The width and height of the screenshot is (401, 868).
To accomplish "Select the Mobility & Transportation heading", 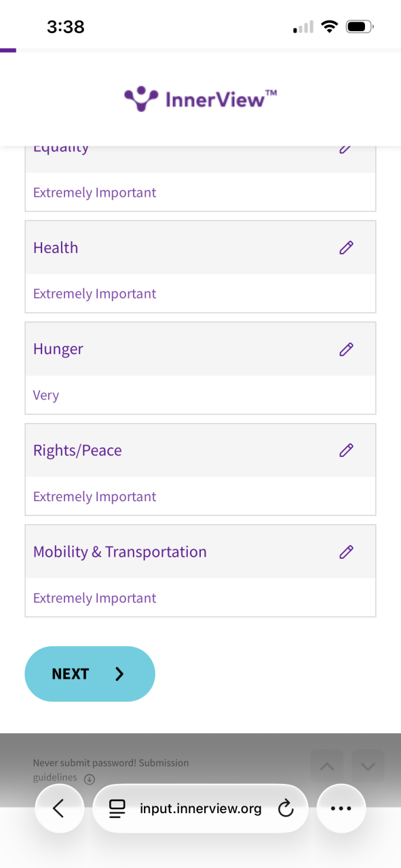I will [x=120, y=552].
